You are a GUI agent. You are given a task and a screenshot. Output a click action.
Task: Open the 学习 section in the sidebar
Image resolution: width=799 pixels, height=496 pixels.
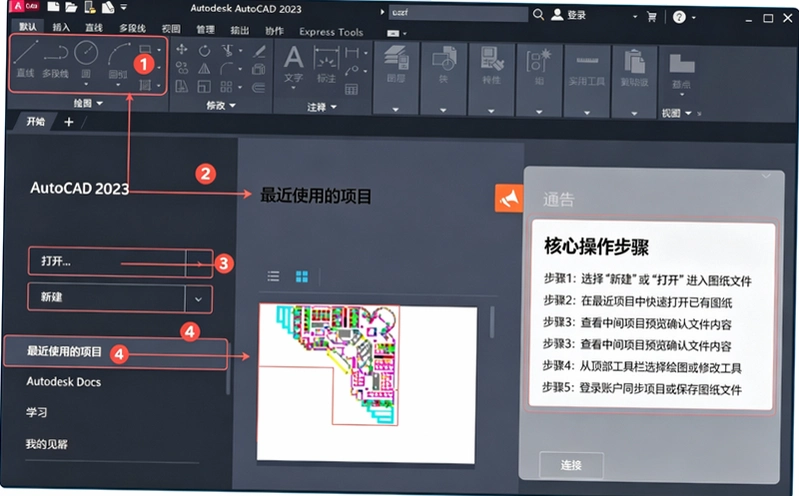click(37, 412)
